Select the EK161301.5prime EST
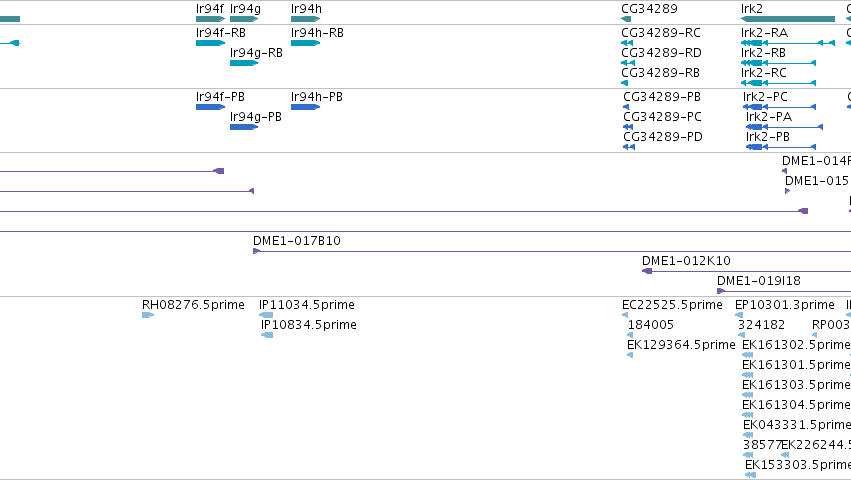The width and height of the screenshot is (851, 480). 796,365
